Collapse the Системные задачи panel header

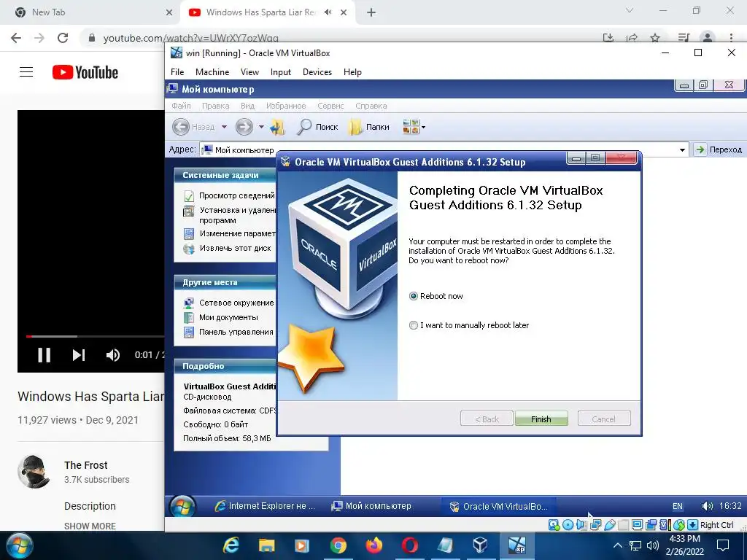(225, 175)
